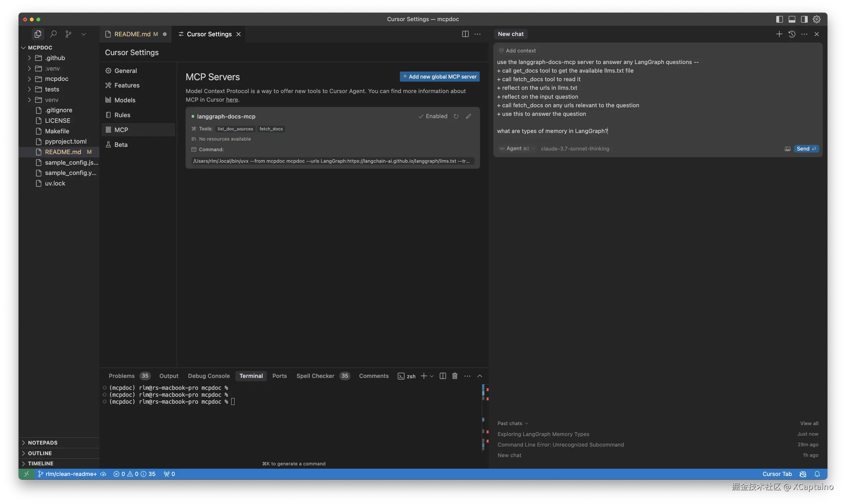Toggle the primary sidebar layout button
846x504 pixels.
[x=779, y=19]
